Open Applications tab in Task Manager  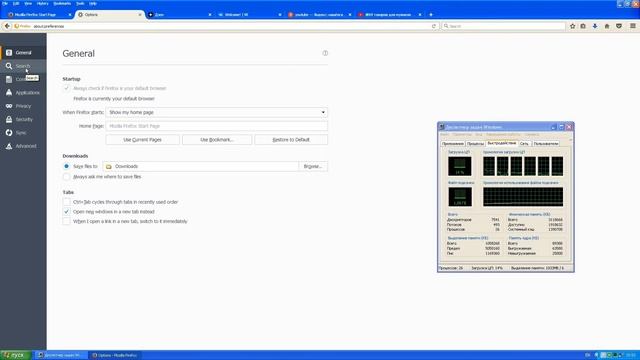(x=453, y=144)
